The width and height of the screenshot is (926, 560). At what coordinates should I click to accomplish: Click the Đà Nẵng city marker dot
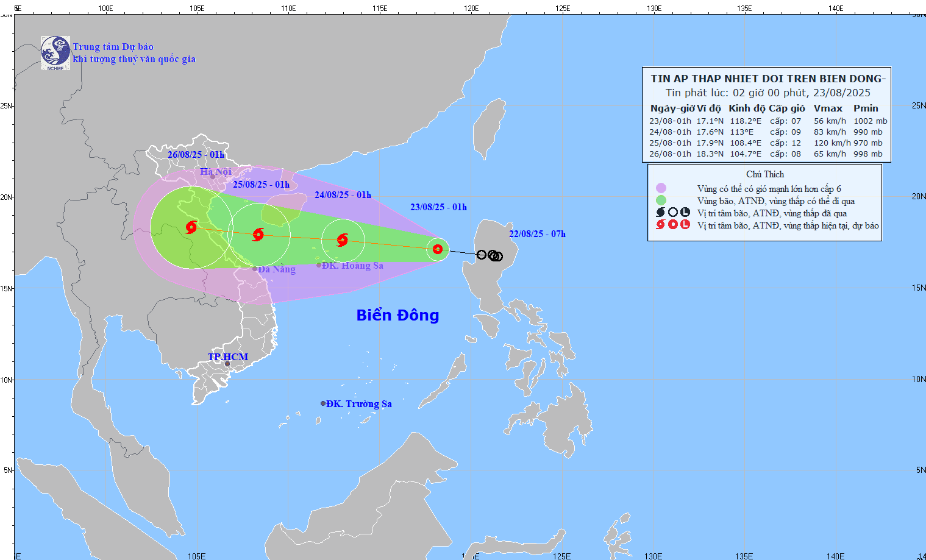(255, 269)
